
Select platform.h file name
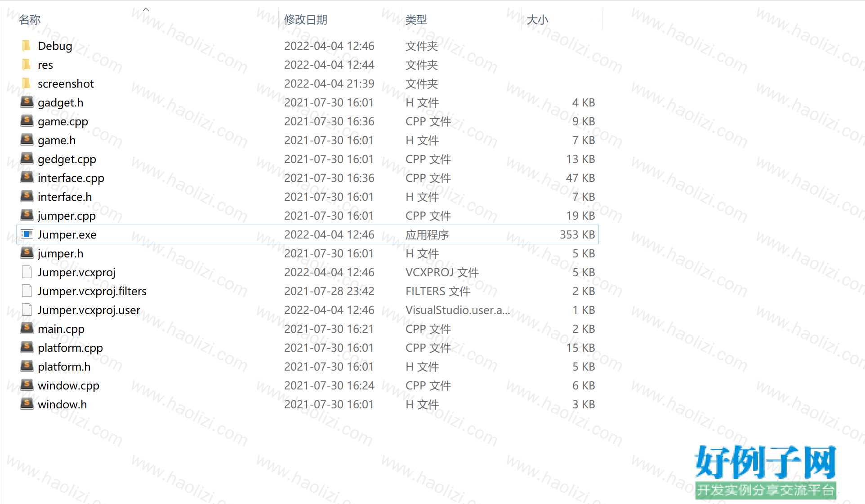(x=64, y=367)
